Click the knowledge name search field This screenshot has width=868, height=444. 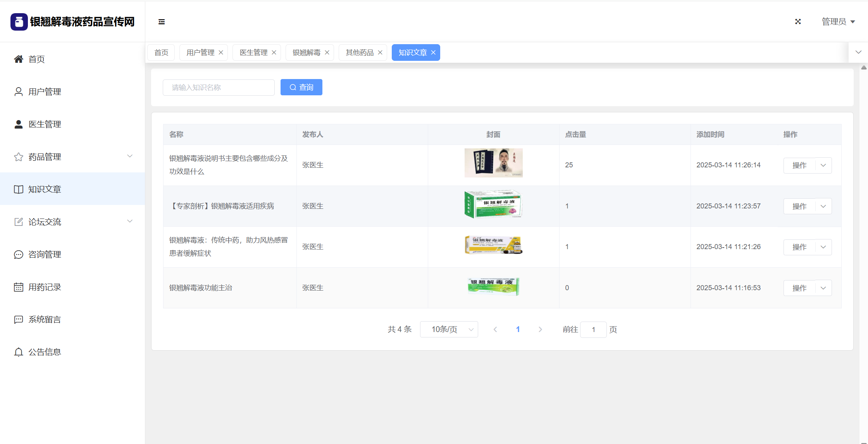219,88
